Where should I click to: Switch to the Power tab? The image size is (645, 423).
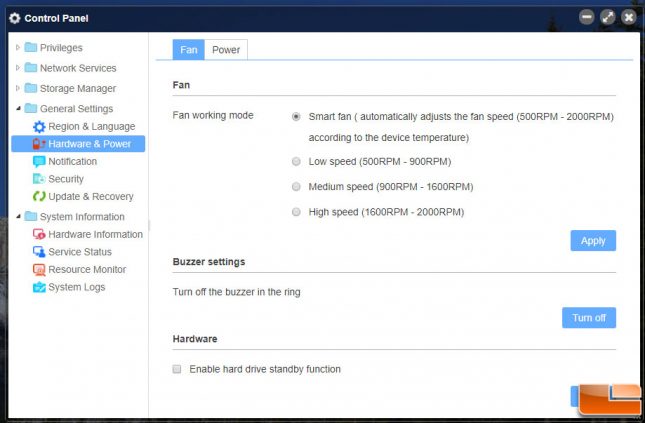[x=226, y=50]
